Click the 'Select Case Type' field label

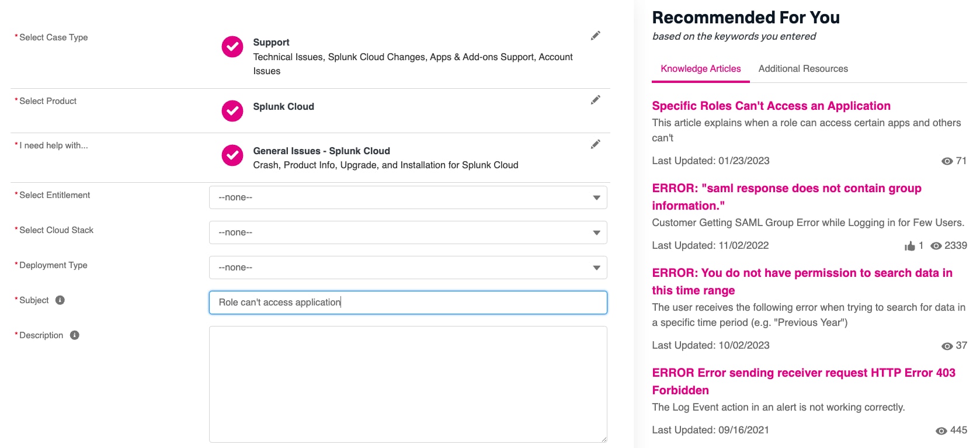pyautogui.click(x=54, y=37)
